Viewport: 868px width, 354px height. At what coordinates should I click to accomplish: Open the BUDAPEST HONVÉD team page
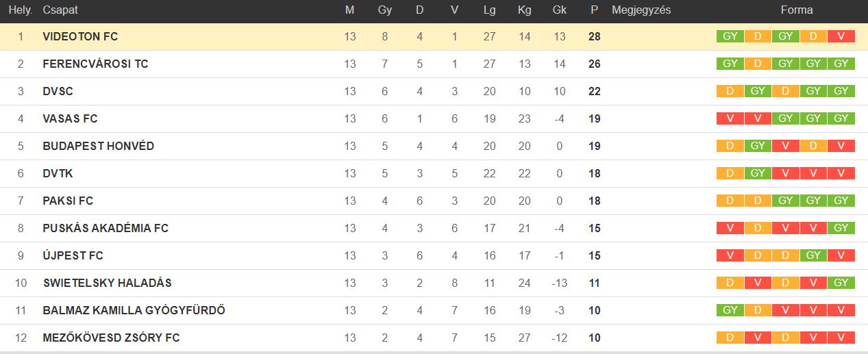[x=98, y=146]
